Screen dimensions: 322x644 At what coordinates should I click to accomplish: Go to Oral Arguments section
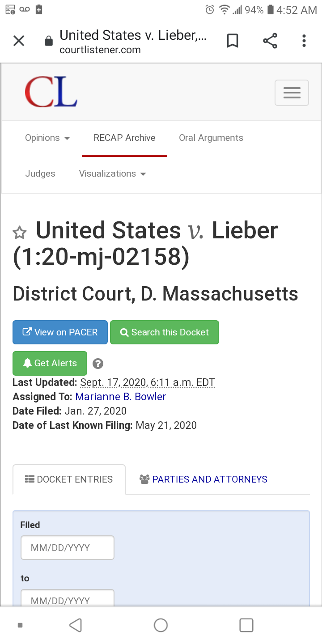(x=211, y=138)
